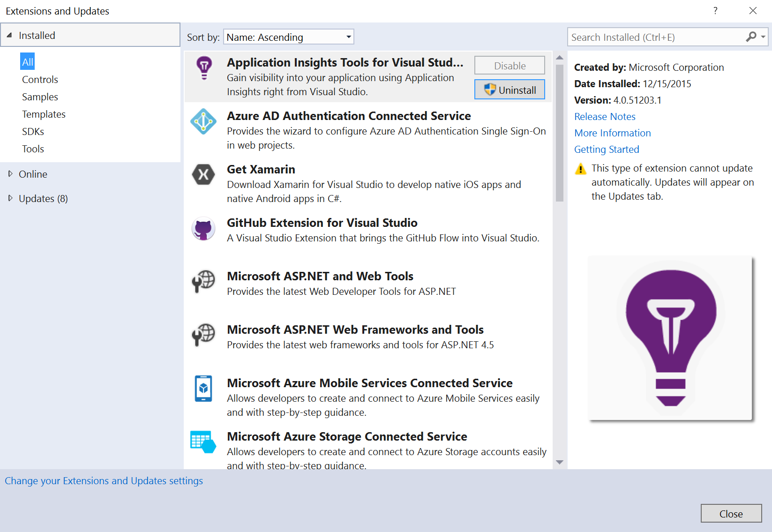772x532 pixels.
Task: Click the scrollbar down arrow
Action: tap(559, 462)
